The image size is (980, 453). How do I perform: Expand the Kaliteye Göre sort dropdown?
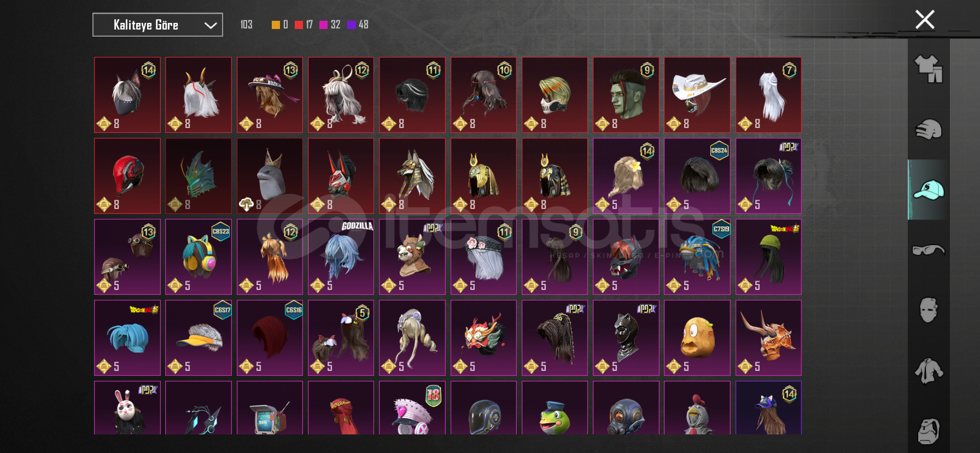coord(157,25)
